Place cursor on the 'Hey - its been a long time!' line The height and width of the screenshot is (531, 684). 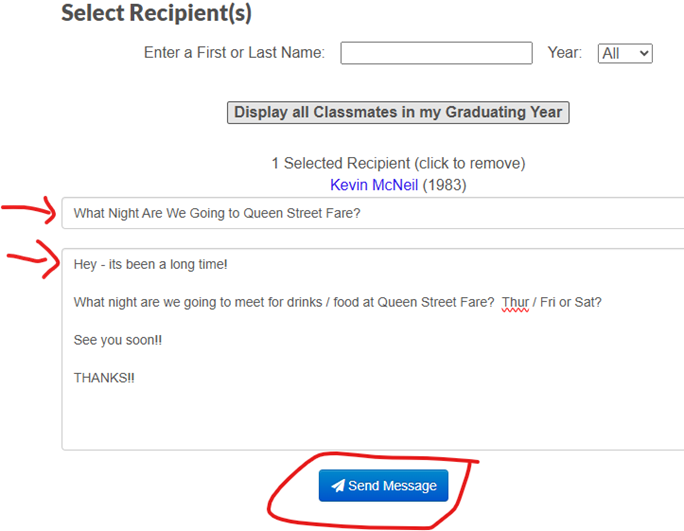(150, 264)
